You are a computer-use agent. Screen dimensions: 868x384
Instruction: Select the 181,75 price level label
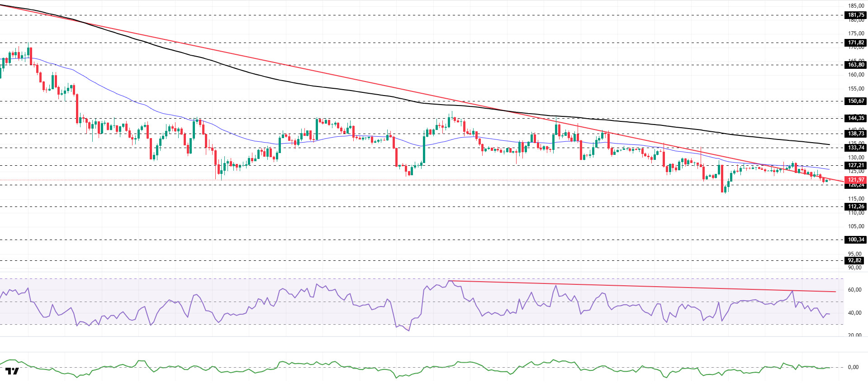pyautogui.click(x=855, y=15)
